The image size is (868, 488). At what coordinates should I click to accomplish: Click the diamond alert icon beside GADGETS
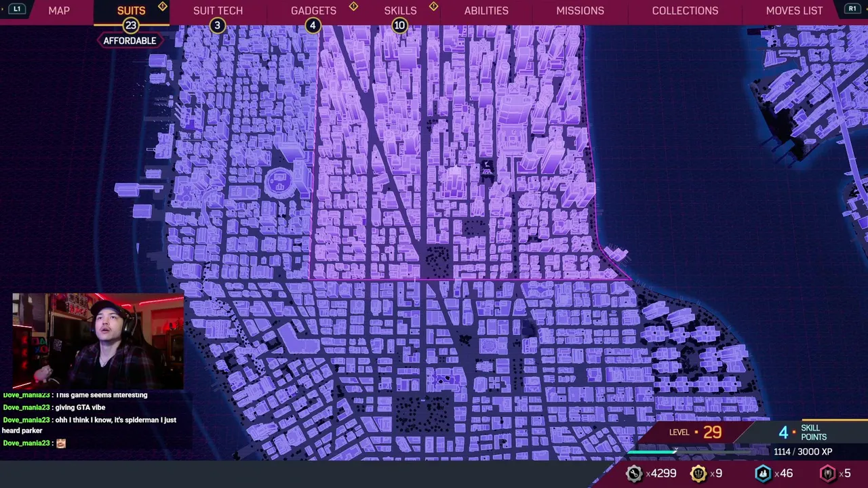353,6
